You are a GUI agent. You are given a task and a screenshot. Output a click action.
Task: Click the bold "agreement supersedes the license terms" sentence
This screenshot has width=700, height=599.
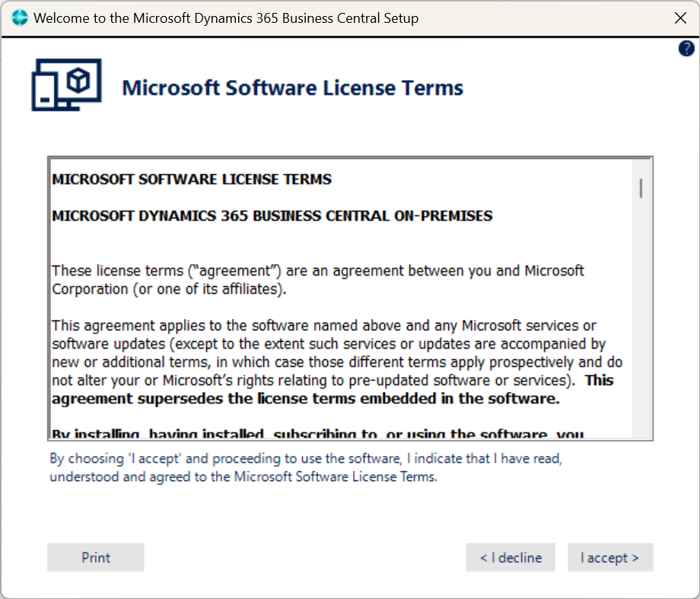tap(306, 398)
